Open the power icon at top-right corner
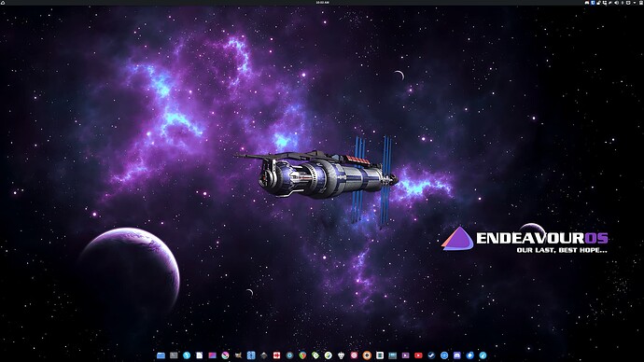Image resolution: width=644 pixels, height=362 pixels. (x=641, y=3)
